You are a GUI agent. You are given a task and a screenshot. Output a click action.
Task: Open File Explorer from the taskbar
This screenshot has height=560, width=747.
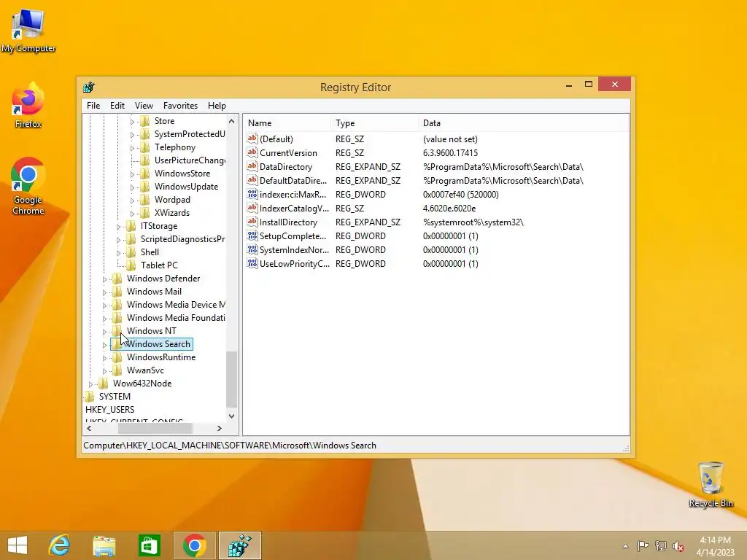pyautogui.click(x=104, y=545)
